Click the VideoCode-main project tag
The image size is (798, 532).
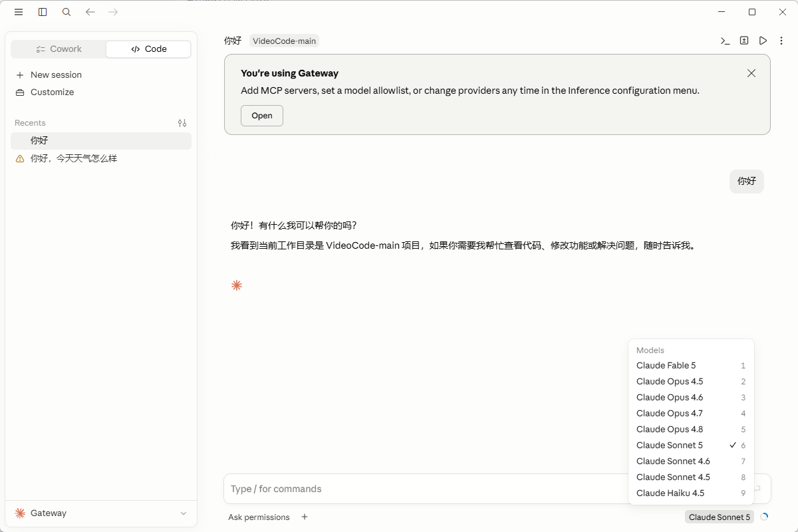pyautogui.click(x=284, y=41)
